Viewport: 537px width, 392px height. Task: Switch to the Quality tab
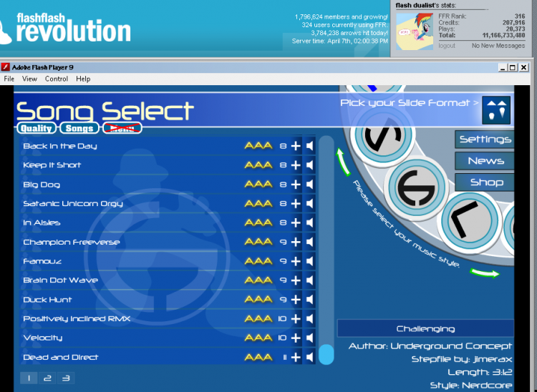(x=37, y=128)
